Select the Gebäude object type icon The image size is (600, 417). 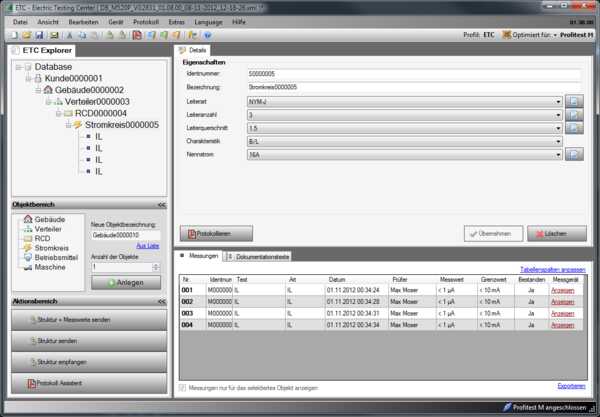pos(26,219)
